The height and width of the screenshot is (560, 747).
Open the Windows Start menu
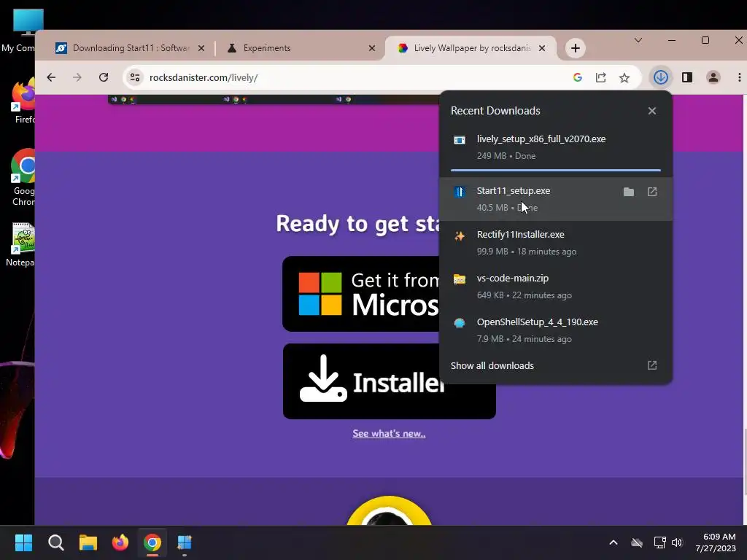tap(23, 542)
